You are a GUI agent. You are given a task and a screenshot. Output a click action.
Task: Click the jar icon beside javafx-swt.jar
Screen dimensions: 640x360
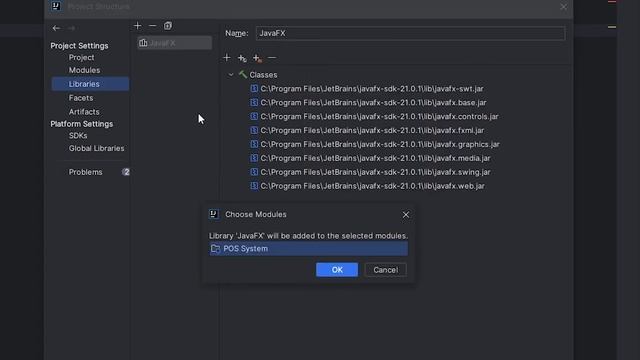pos(254,89)
